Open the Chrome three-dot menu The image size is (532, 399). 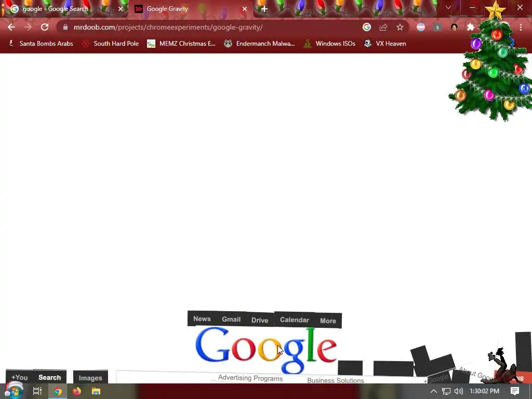click(521, 27)
